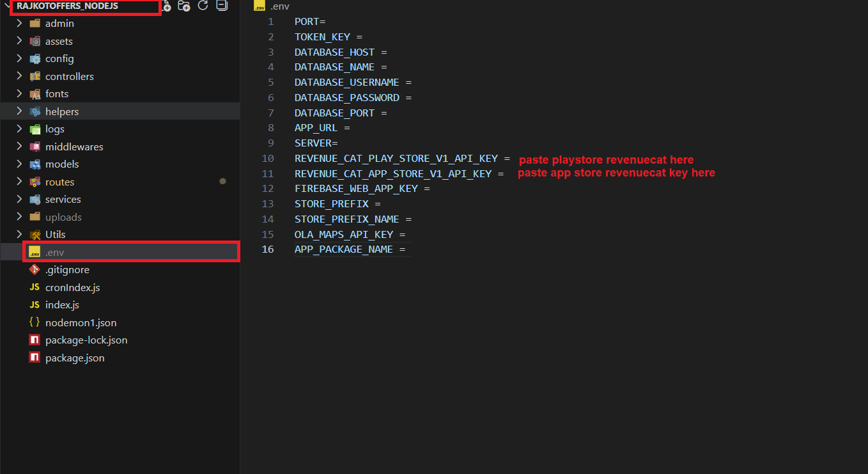Click line number 10 in the gutter
The height and width of the screenshot is (474, 868).
[x=268, y=159]
